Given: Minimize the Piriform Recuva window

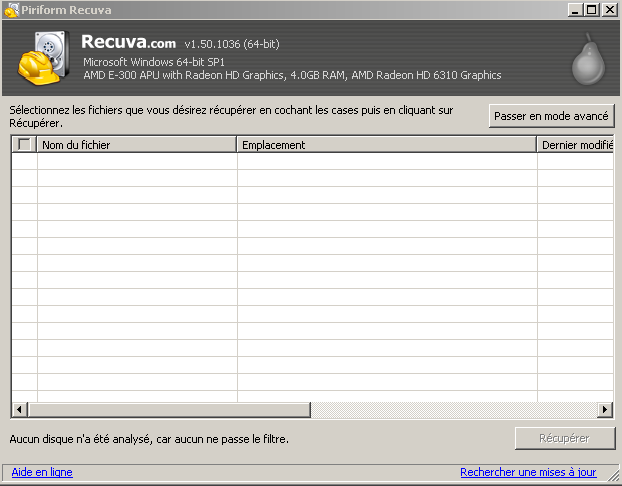Looking at the screenshot, I should (x=575, y=10).
